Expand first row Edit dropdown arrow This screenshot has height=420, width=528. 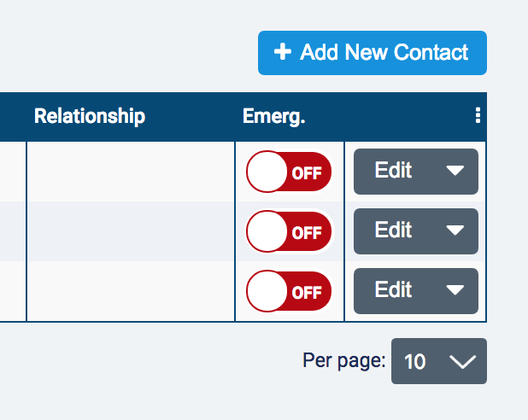(455, 171)
